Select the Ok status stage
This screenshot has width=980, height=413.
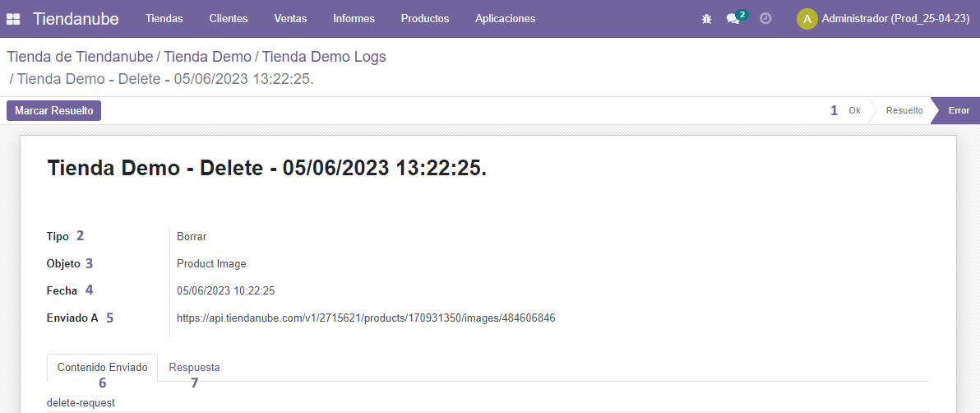click(854, 110)
